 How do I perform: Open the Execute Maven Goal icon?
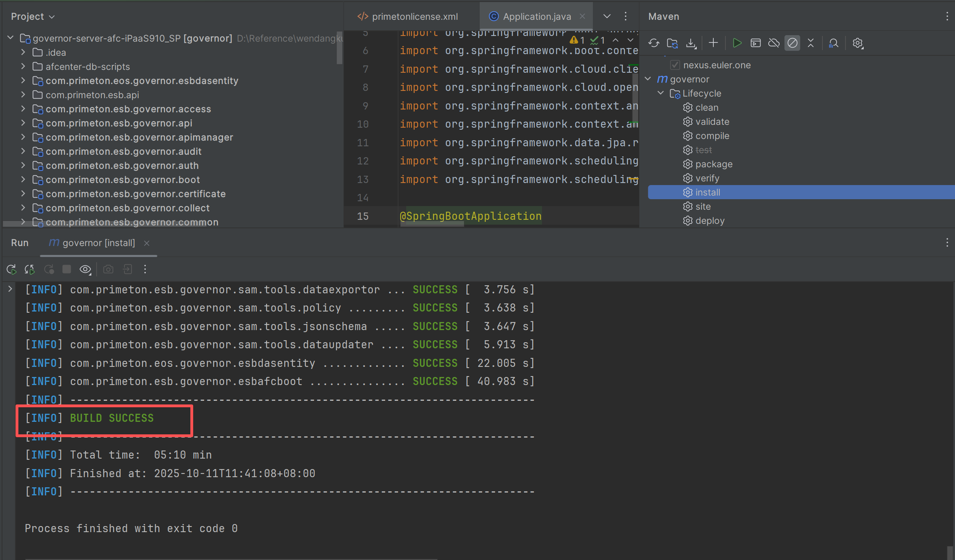click(755, 43)
